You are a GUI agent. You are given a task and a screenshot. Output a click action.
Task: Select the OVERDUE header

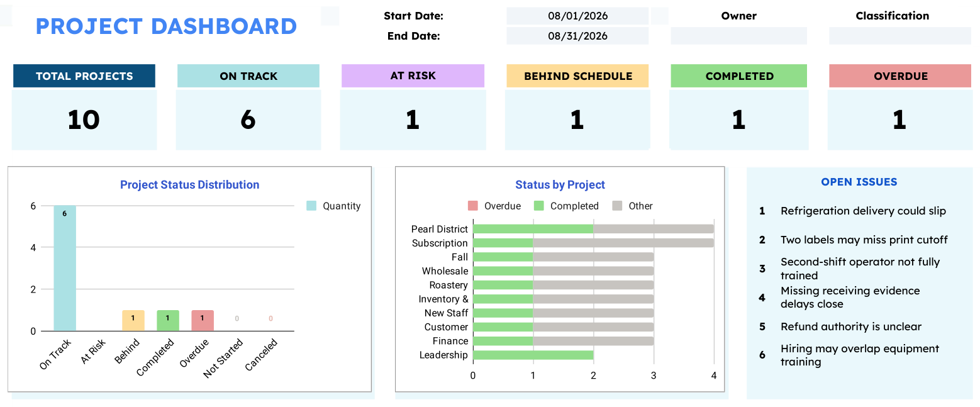click(900, 76)
